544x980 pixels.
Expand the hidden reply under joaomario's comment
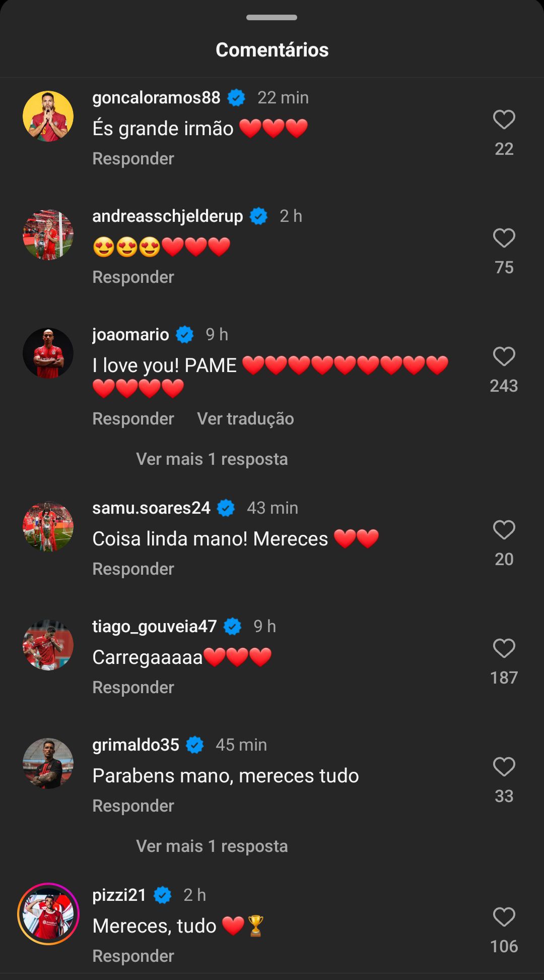coord(212,459)
